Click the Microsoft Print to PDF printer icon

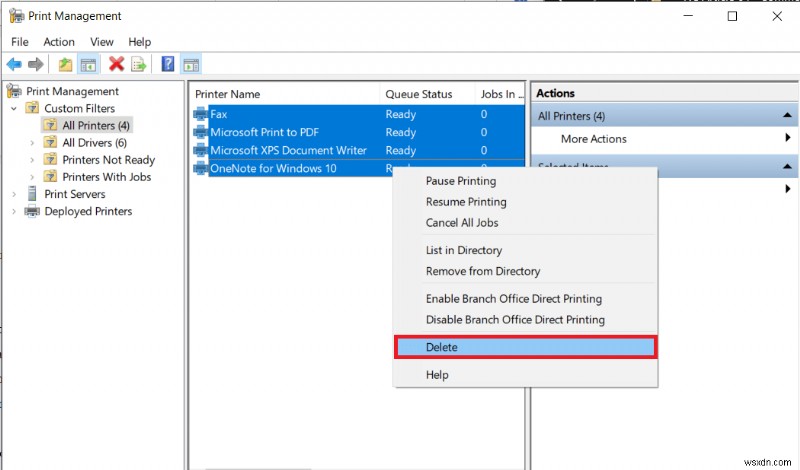coord(201,132)
